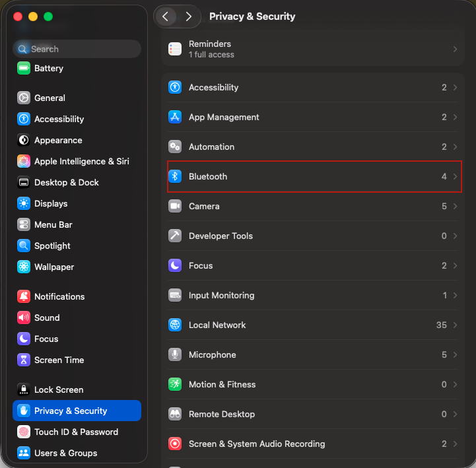
Task: Click the Camera icon in privacy list
Action: click(175, 206)
